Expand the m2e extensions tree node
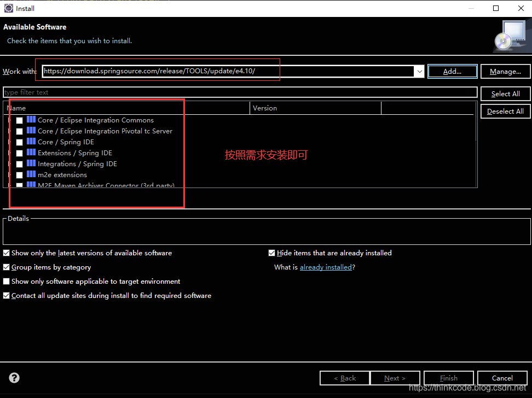This screenshot has height=398, width=532. pyautogui.click(x=9, y=174)
